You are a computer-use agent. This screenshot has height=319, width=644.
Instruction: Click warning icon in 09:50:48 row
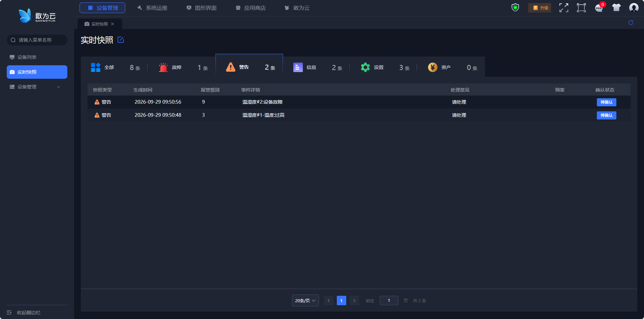click(x=97, y=115)
